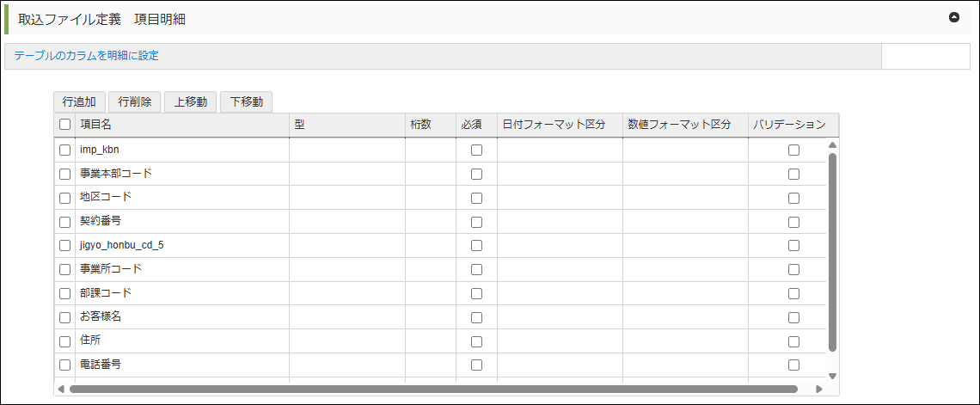Click the 上移動 button
The height and width of the screenshot is (405, 980).
click(x=190, y=101)
